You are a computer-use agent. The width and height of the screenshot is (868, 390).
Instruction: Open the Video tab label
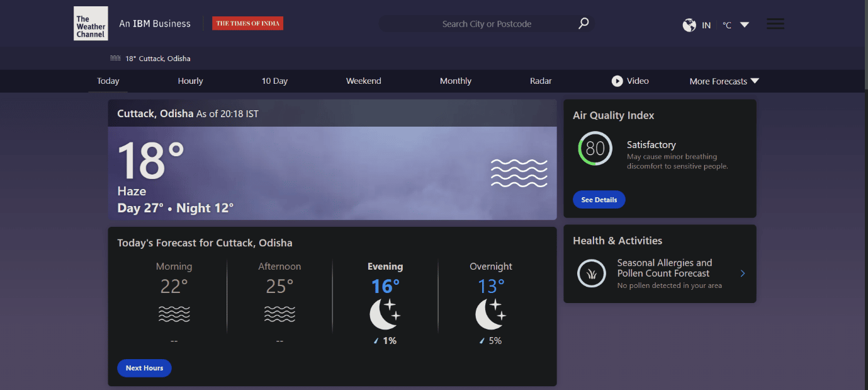pyautogui.click(x=638, y=81)
